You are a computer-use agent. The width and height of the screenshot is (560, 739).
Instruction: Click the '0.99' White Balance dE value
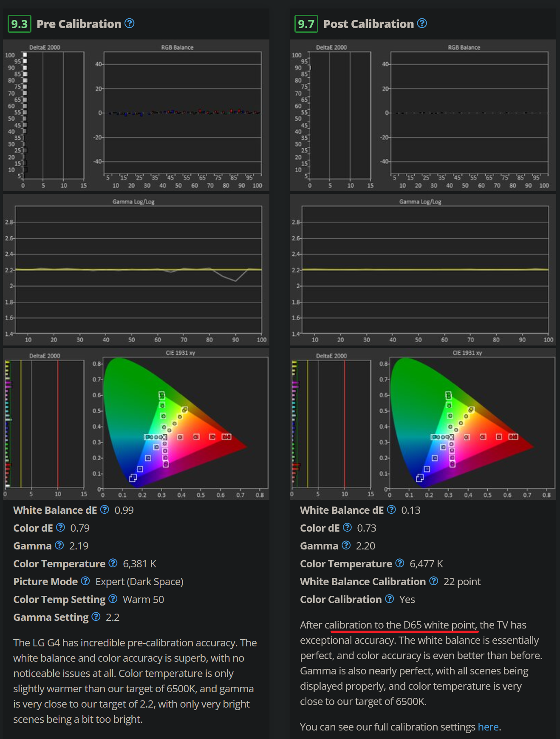(x=124, y=510)
